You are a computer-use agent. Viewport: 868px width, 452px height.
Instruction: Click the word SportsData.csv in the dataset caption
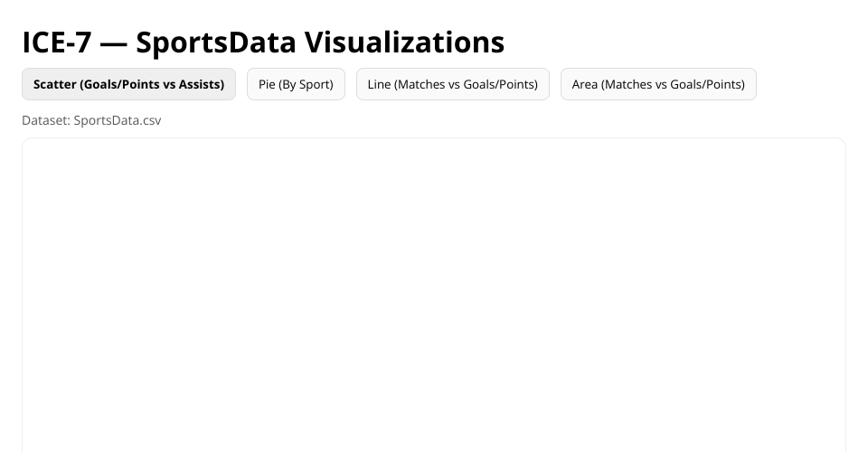pos(118,120)
